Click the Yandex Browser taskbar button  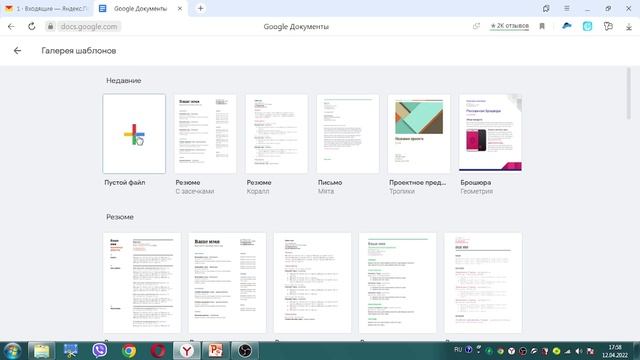pos(187,351)
